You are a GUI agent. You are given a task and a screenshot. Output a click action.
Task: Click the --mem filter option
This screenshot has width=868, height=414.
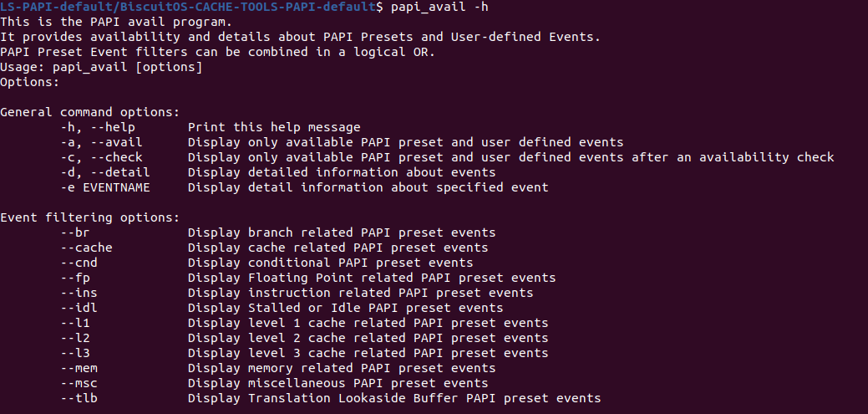click(79, 368)
